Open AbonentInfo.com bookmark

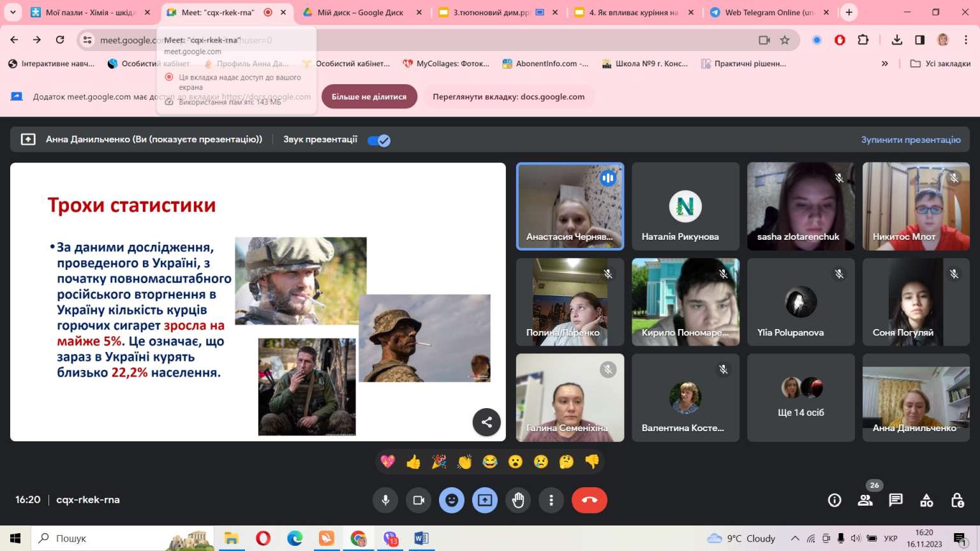(546, 64)
